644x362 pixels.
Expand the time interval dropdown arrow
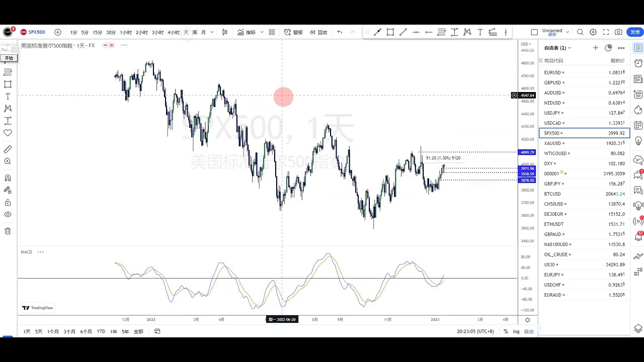click(212, 32)
